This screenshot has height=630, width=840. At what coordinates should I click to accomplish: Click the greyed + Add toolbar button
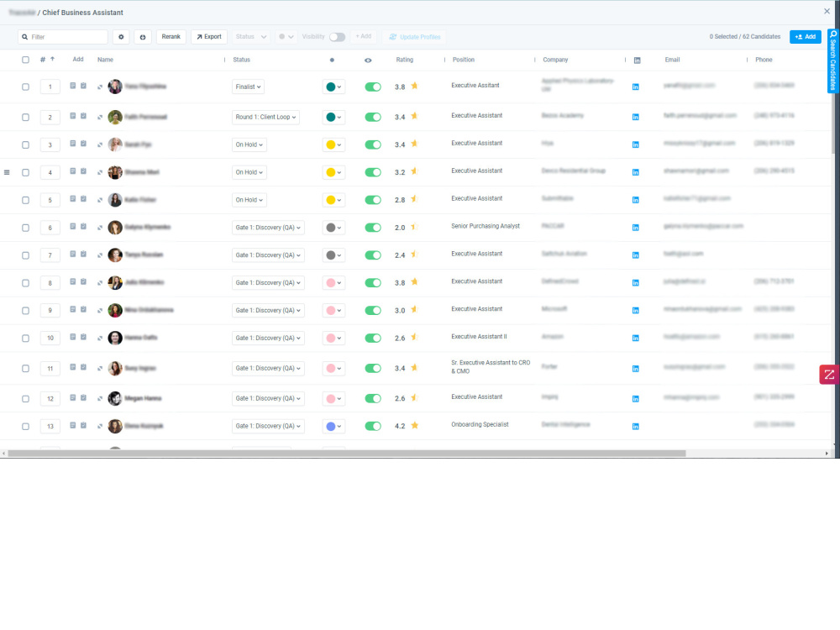click(x=363, y=36)
